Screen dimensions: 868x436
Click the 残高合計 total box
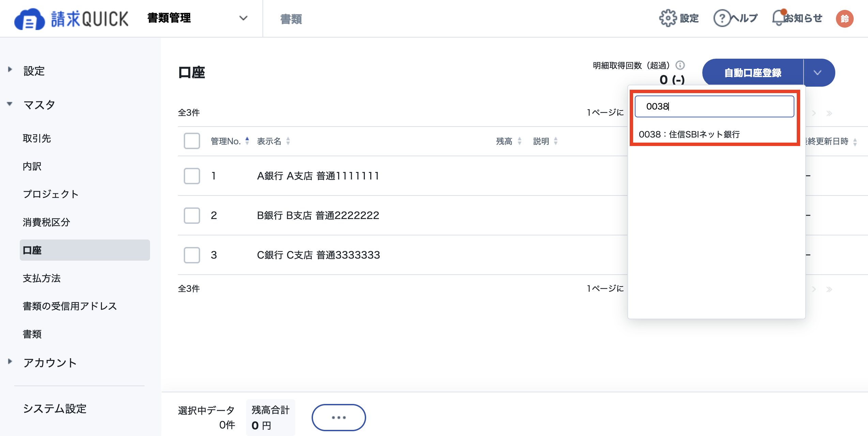tap(270, 417)
